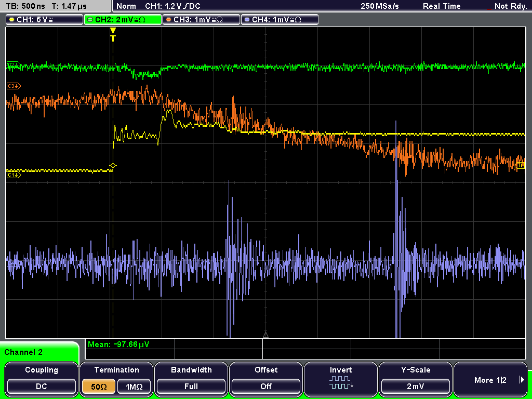Select the CH4 1 mV channel tab
Screen dimensions: 532x399
[x=280, y=20]
